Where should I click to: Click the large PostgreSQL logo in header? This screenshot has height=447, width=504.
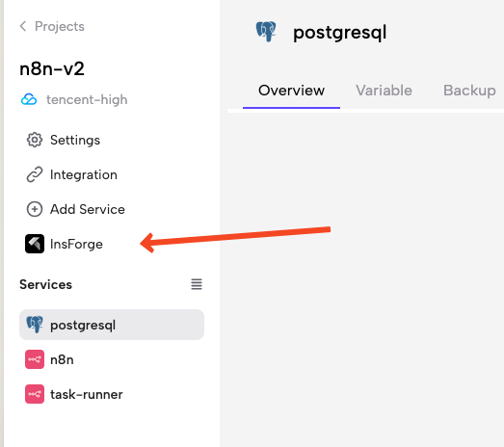click(266, 32)
